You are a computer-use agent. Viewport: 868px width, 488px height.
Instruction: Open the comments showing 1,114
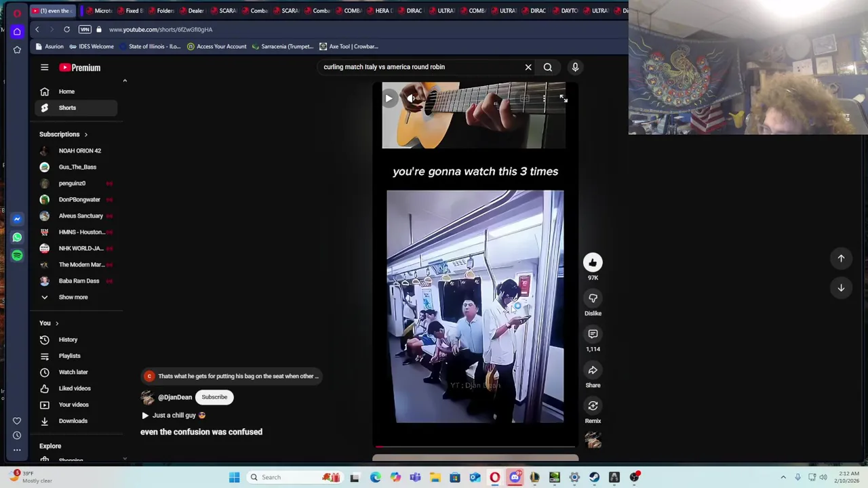pyautogui.click(x=593, y=334)
